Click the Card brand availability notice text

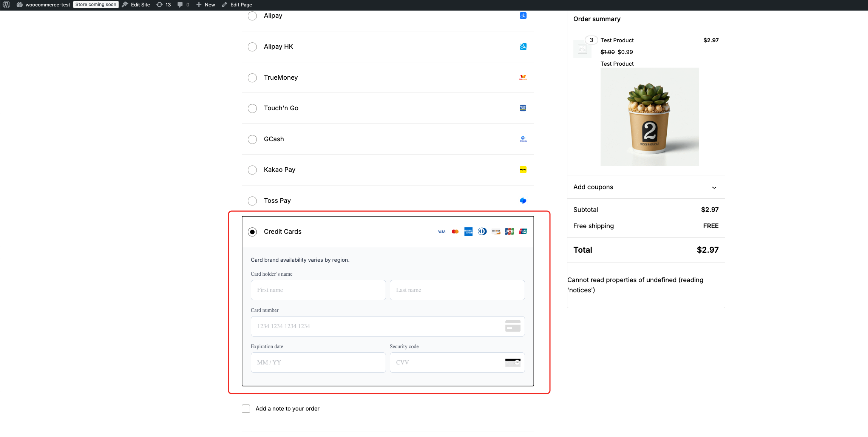300,260
